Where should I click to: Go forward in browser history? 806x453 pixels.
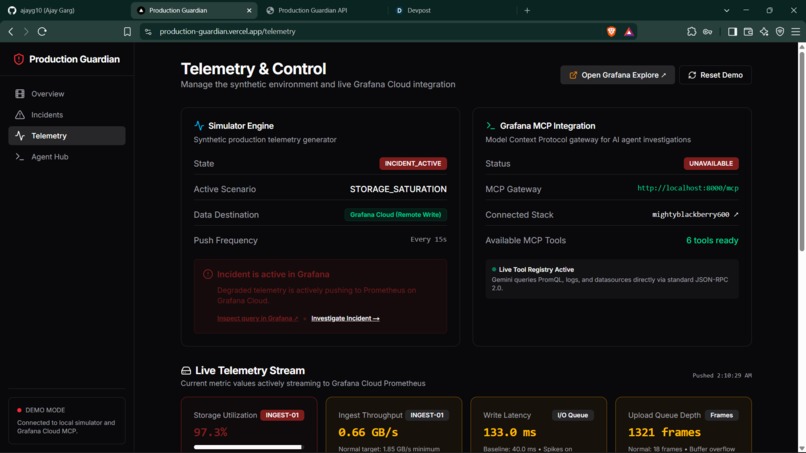(26, 32)
